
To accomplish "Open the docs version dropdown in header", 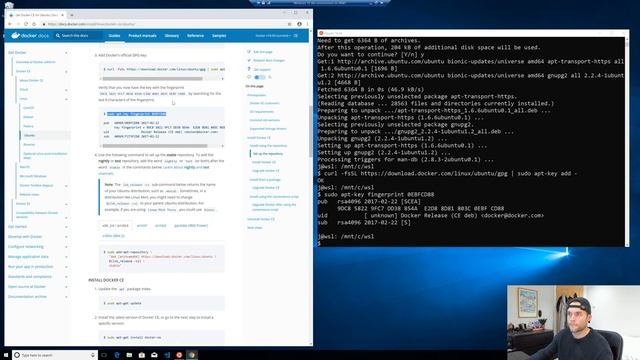I will tap(273, 36).
